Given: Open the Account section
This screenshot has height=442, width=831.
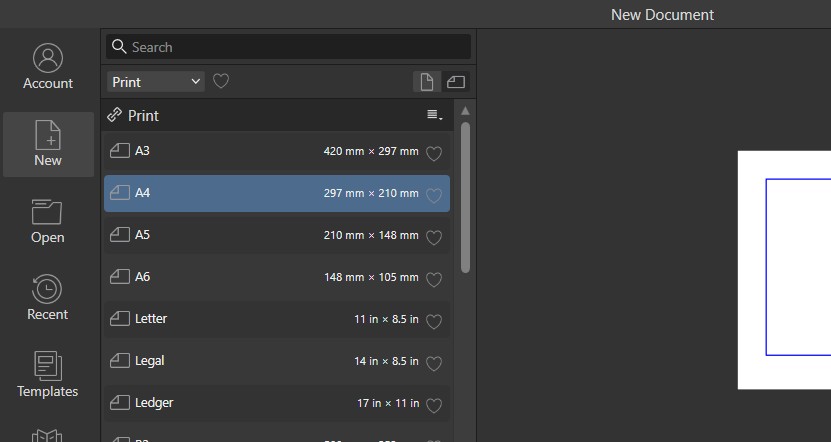Looking at the screenshot, I should click(x=48, y=67).
